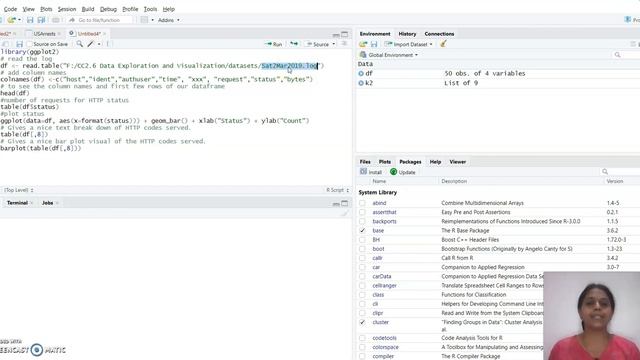The height and width of the screenshot is (360, 640).
Task: Click the Source button
Action: (318, 44)
